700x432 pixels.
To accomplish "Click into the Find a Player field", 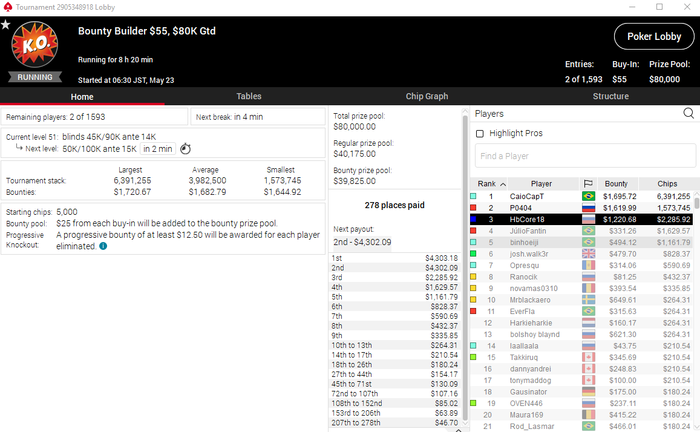I will 585,156.
